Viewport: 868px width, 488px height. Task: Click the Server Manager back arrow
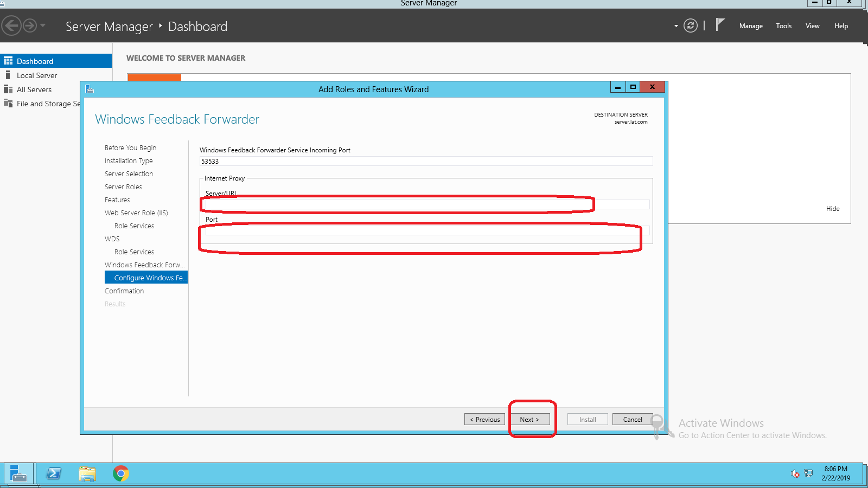point(11,25)
